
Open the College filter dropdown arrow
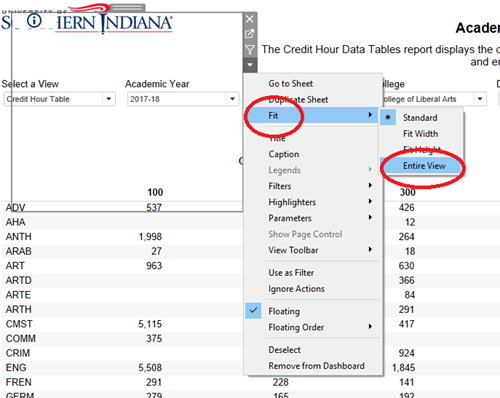(480, 99)
